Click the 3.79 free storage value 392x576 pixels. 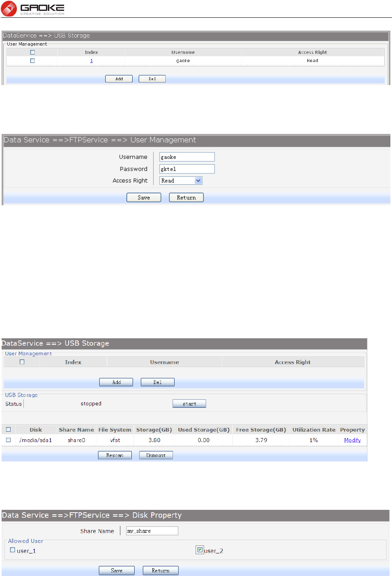click(261, 440)
